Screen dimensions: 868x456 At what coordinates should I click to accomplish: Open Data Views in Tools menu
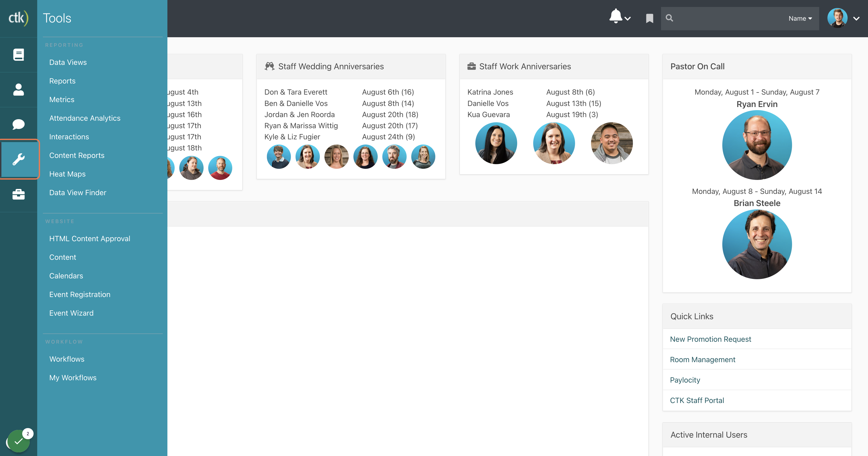[68, 62]
